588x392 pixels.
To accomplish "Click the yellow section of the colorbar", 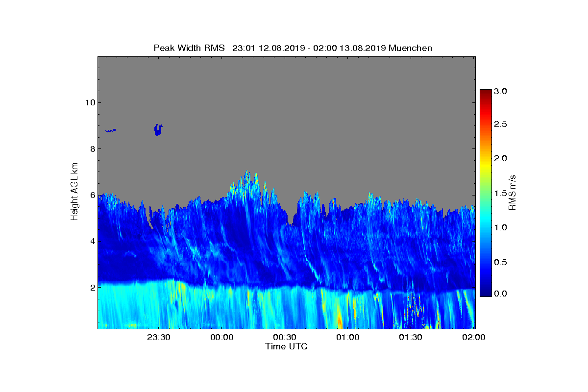I will [x=486, y=167].
